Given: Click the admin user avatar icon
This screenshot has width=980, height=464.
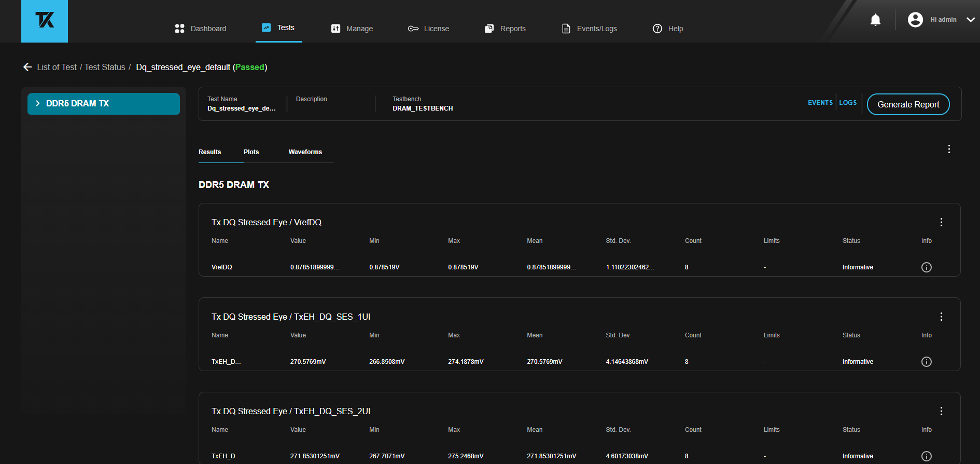Looking at the screenshot, I should [915, 20].
